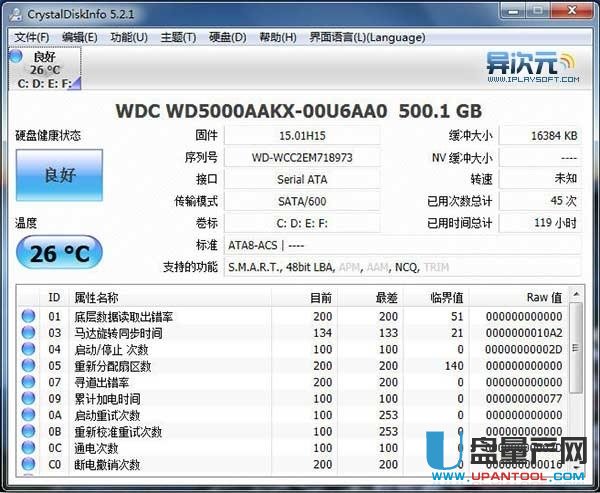Click status orb for ID 0A spin retry count
Image resolution: width=600 pixels, height=493 pixels.
coord(28,415)
